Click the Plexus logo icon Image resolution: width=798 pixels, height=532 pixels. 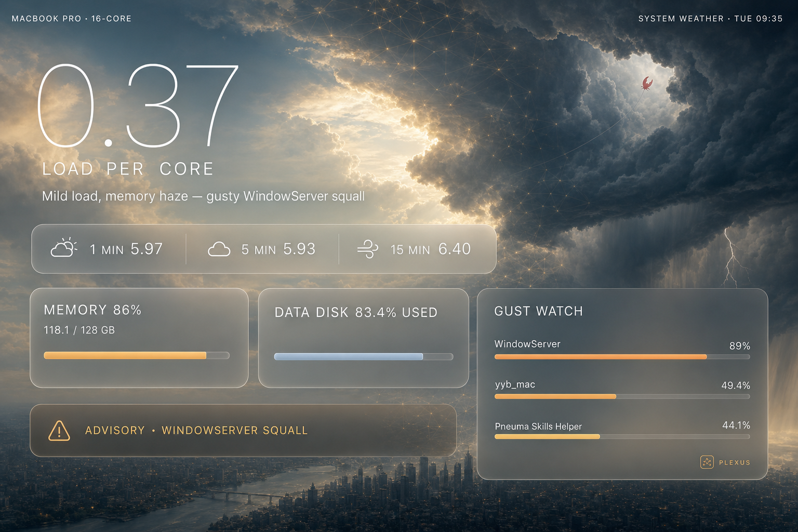pos(707,462)
